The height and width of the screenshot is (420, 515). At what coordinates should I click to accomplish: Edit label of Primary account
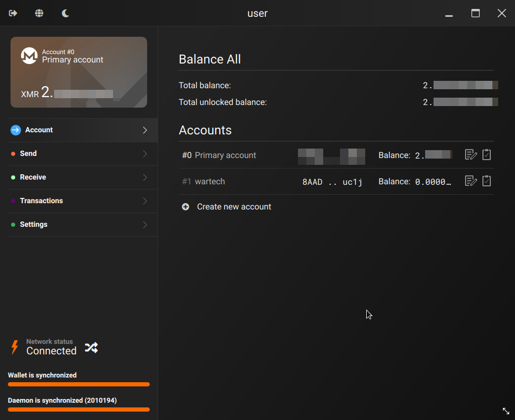point(471,155)
